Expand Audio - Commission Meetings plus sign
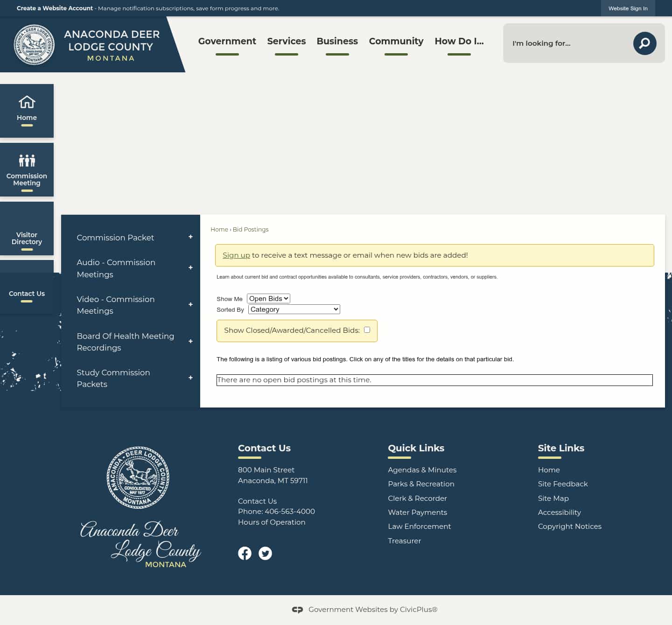 [x=190, y=268]
